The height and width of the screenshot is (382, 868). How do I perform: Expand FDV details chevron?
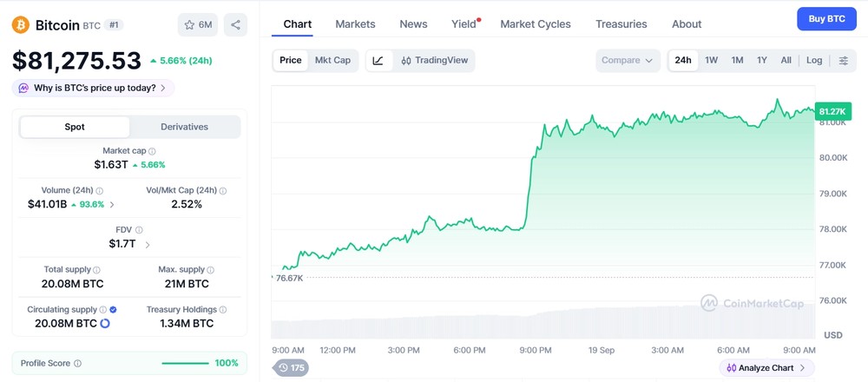[148, 244]
